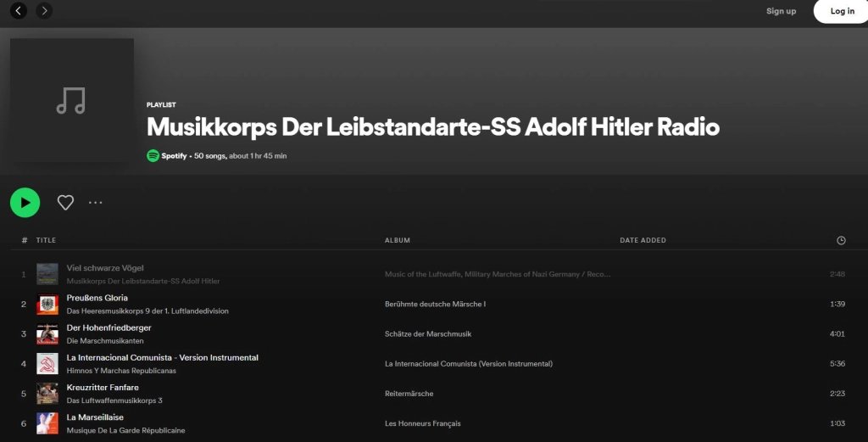
Task: Click duration 4:01 of Der Hohenfriedberger
Action: (837, 334)
